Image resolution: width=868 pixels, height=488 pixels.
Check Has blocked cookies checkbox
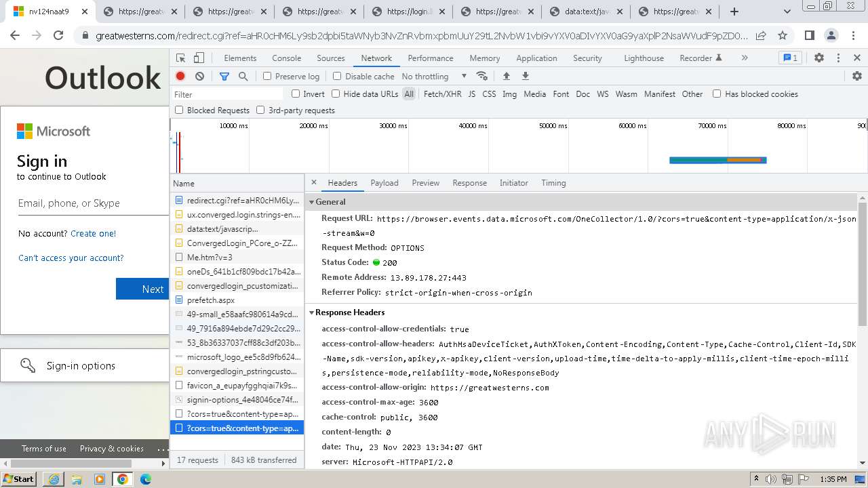[717, 94]
